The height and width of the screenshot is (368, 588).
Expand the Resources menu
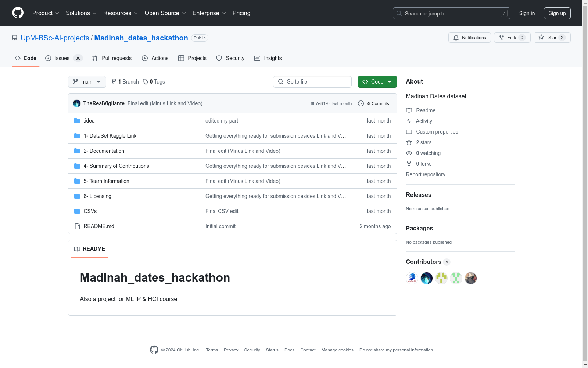121,13
